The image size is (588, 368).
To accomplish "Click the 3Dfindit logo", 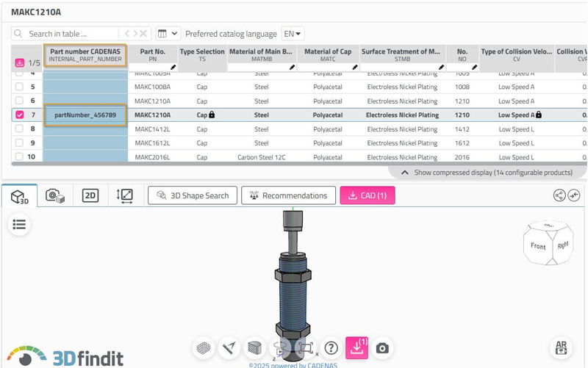I will coord(65,356).
